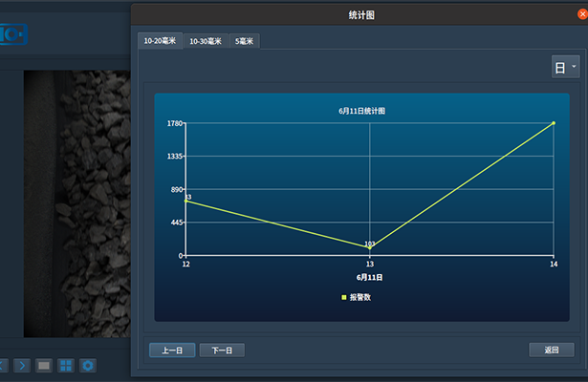Select the four-grid layout icon

pyautogui.click(x=66, y=365)
